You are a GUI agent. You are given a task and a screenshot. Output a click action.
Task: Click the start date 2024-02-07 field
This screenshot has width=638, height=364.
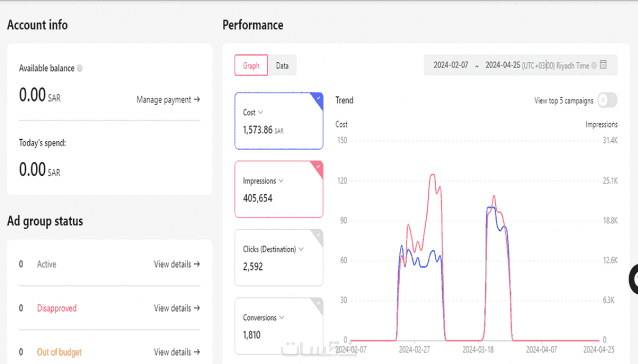(451, 65)
